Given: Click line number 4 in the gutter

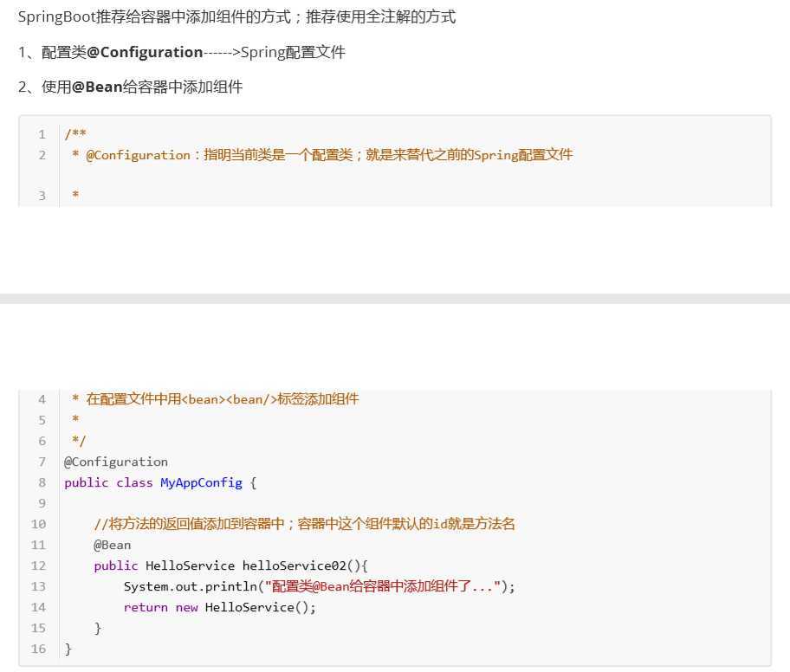Looking at the screenshot, I should point(42,399).
